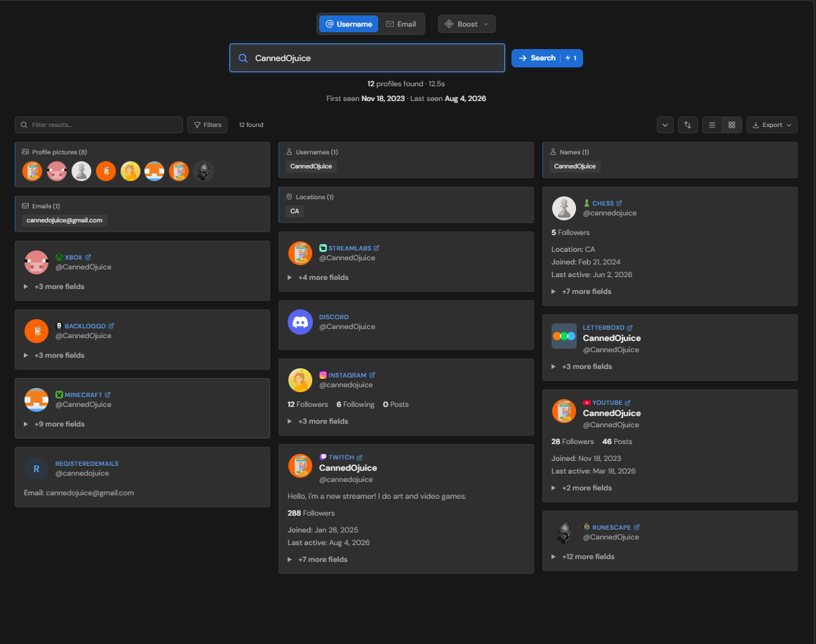
Task: Select pig face profile picture thumbnail
Action: point(57,171)
